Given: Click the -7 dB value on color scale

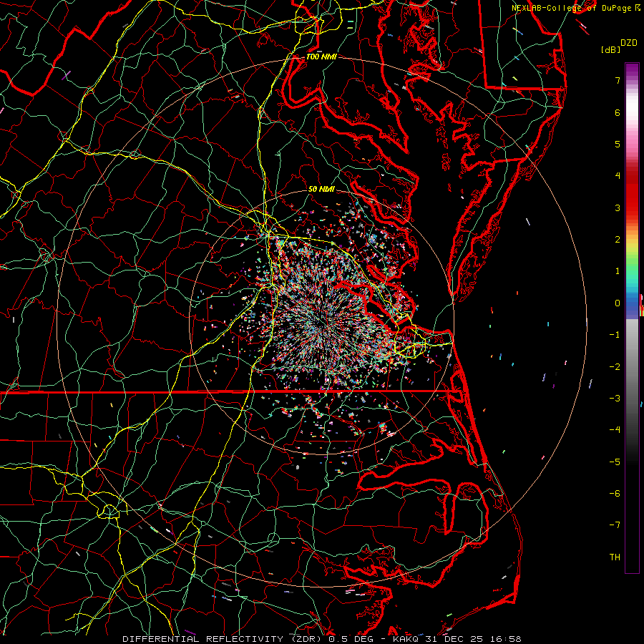Looking at the screenshot, I should click(x=615, y=525).
